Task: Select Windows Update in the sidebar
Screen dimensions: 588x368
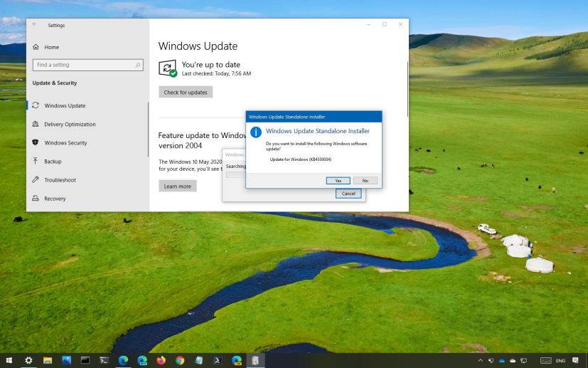Action: [65, 105]
